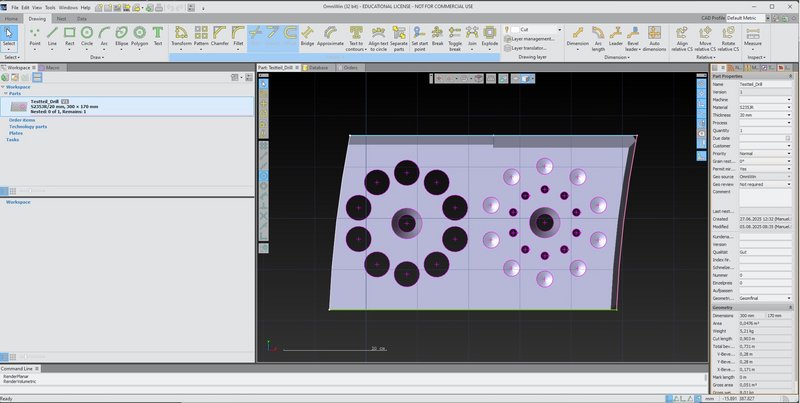The image size is (800, 403).
Task: Select the Circle drawing tool
Action: pyautogui.click(x=87, y=36)
